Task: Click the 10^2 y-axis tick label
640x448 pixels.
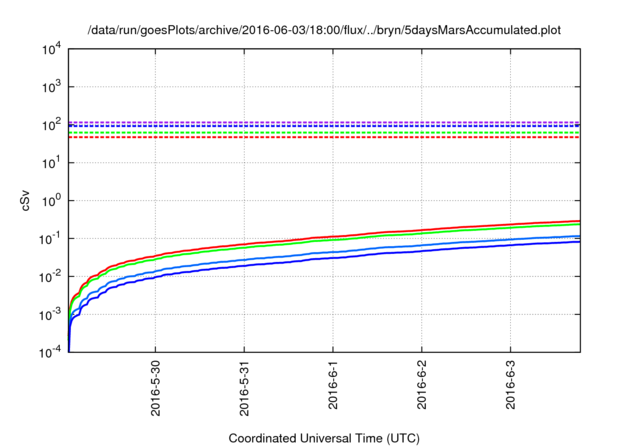Action: click(49, 125)
